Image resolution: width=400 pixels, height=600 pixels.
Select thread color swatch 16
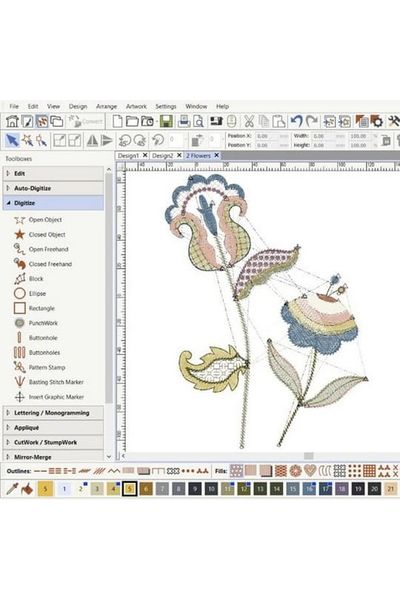coord(309,489)
